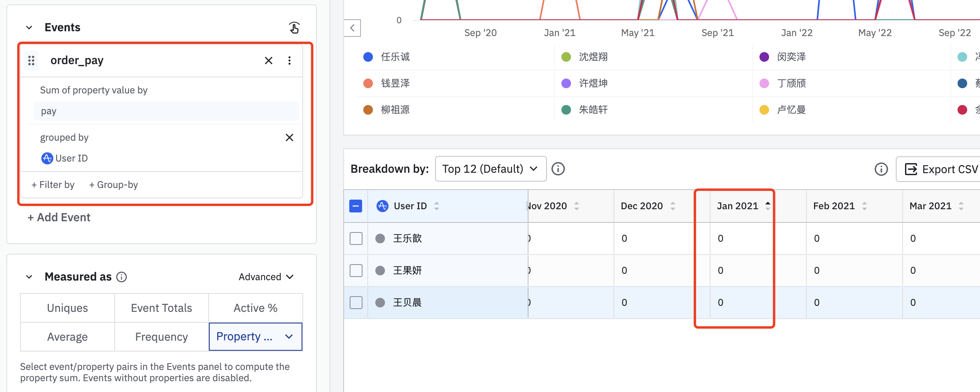Image resolution: width=980 pixels, height=392 pixels.
Task: Collapse the Events section
Action: pyautogui.click(x=29, y=28)
